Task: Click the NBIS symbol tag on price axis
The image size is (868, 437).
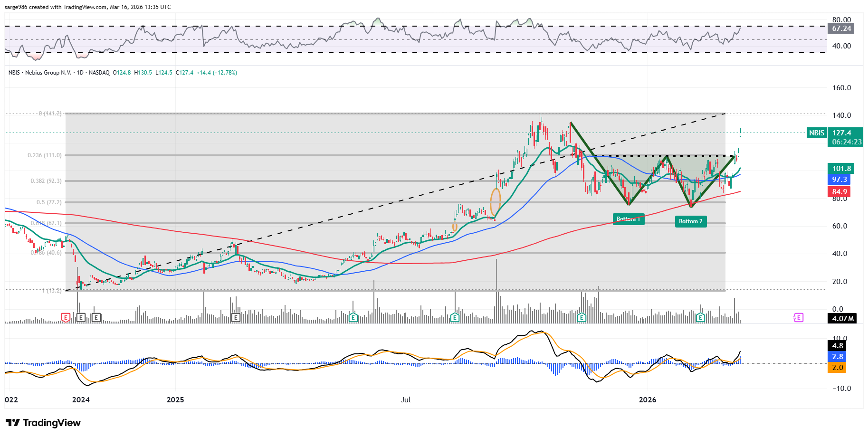Action: tap(817, 133)
